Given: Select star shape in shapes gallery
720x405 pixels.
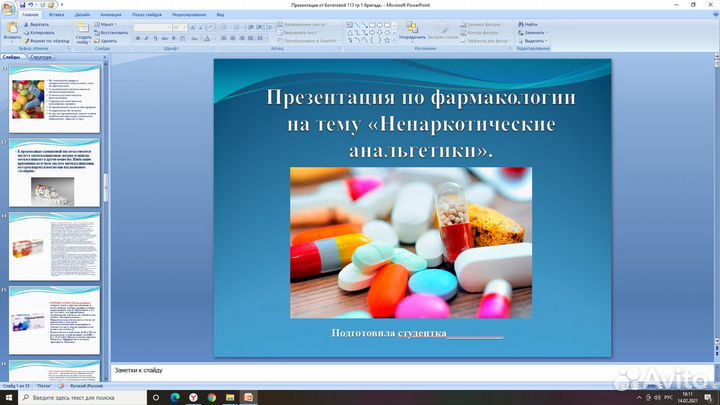Looking at the screenshot, I should coord(387,40).
